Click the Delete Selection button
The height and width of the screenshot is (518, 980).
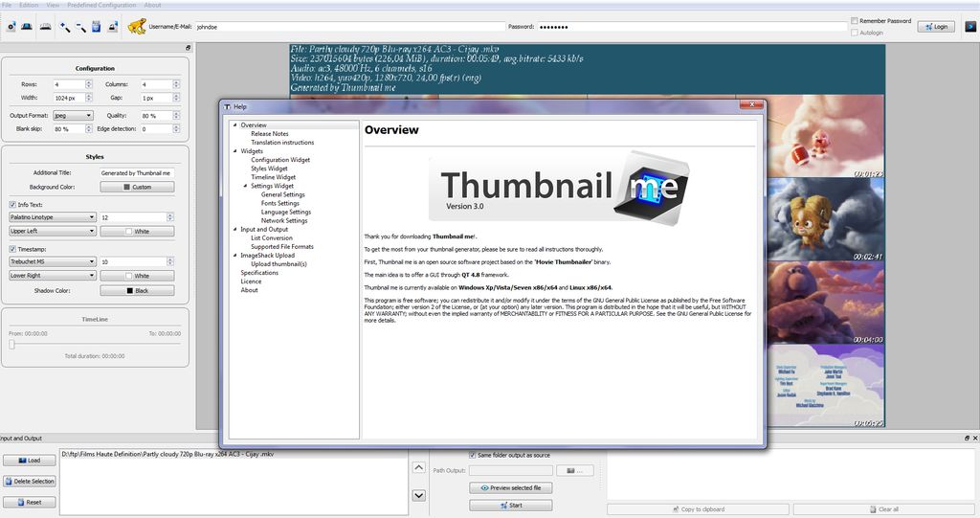(30, 481)
